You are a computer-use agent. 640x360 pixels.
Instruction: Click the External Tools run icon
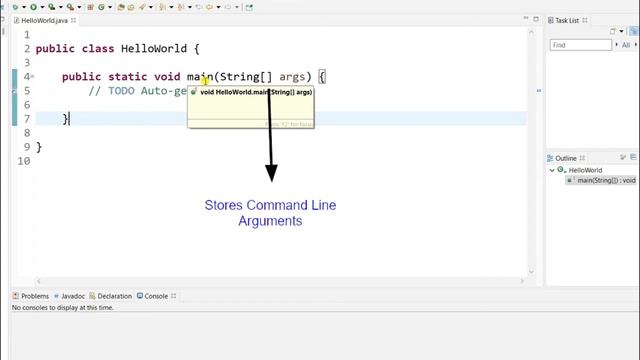point(70,7)
